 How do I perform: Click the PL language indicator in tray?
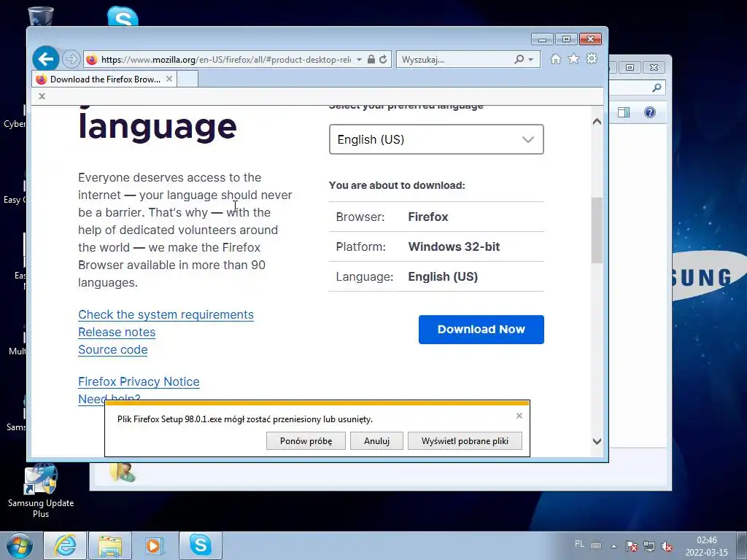[x=579, y=544]
